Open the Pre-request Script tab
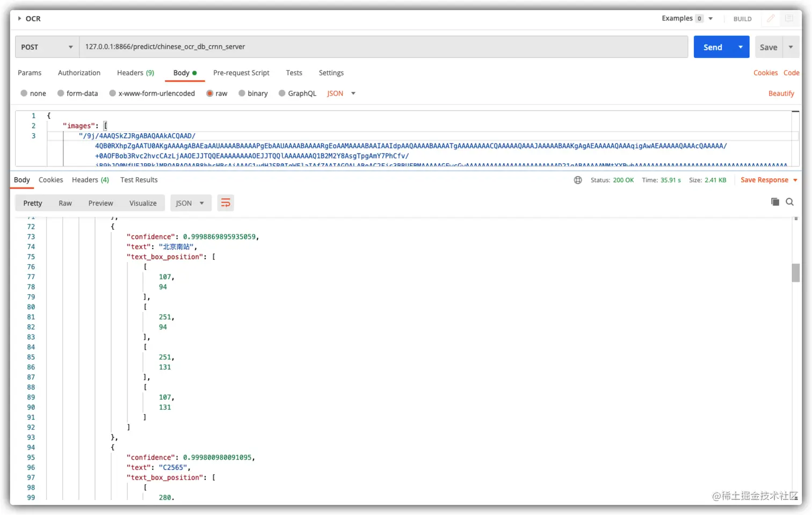Viewport: 812px width, 515px height. click(x=241, y=72)
